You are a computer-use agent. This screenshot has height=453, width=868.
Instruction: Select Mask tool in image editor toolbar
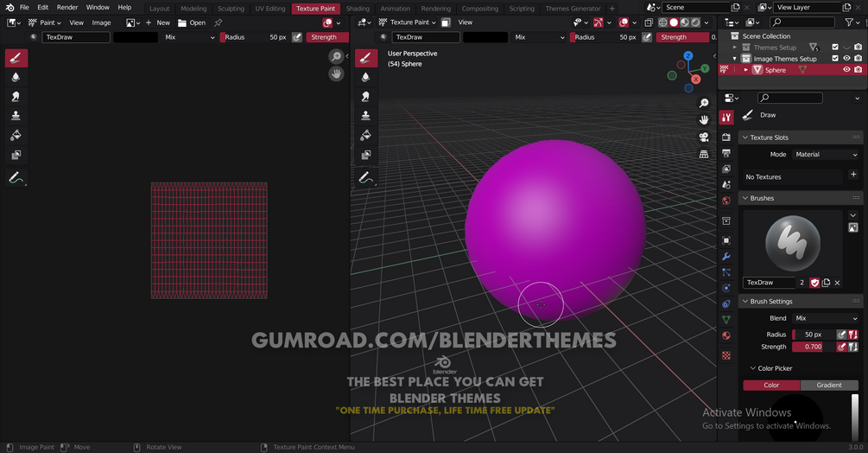(x=16, y=155)
